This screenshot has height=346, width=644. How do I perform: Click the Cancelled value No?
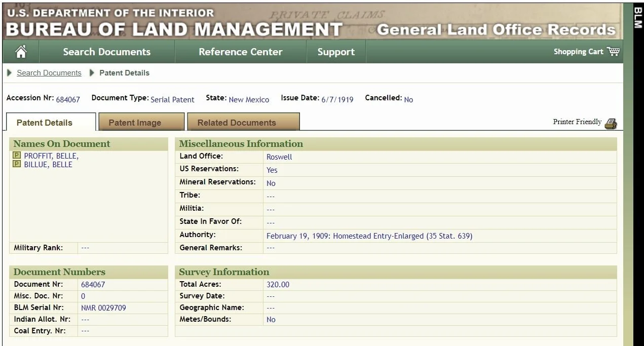point(408,100)
